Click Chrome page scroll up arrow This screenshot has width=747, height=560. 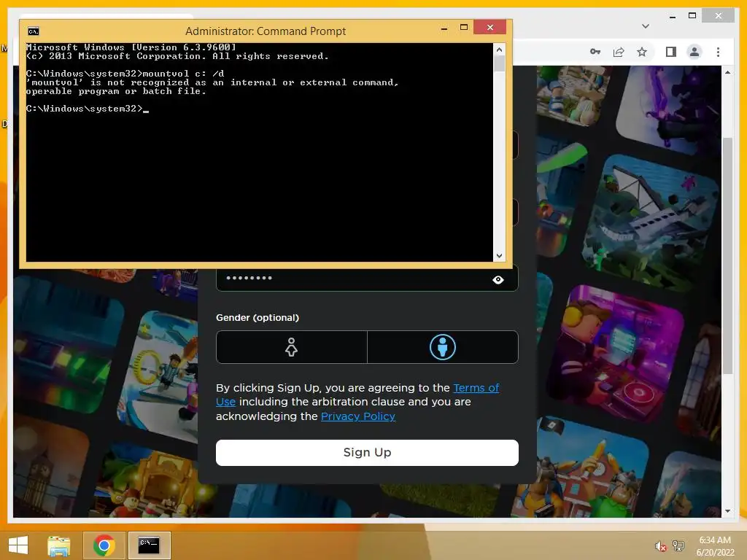(x=727, y=72)
